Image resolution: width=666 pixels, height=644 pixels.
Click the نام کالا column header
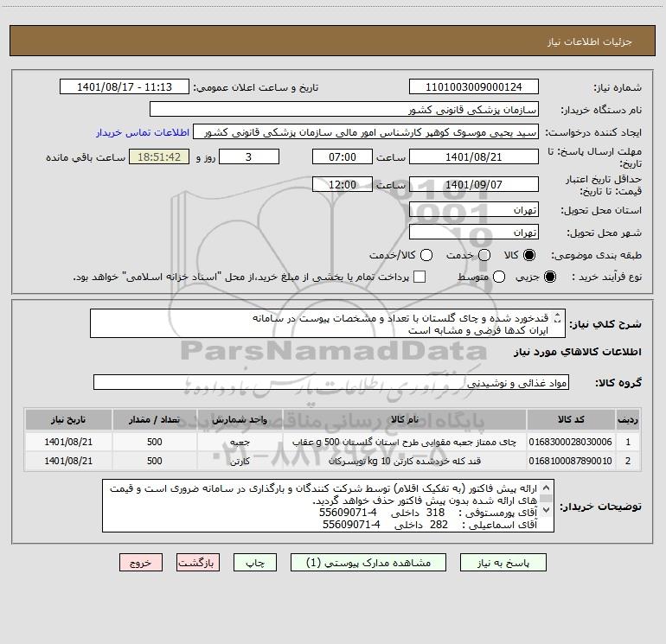click(405, 419)
